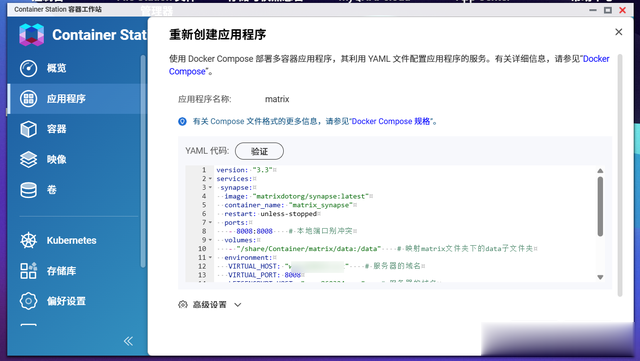
Task: Go to 应用程序 in the sidebar
Action: click(66, 98)
